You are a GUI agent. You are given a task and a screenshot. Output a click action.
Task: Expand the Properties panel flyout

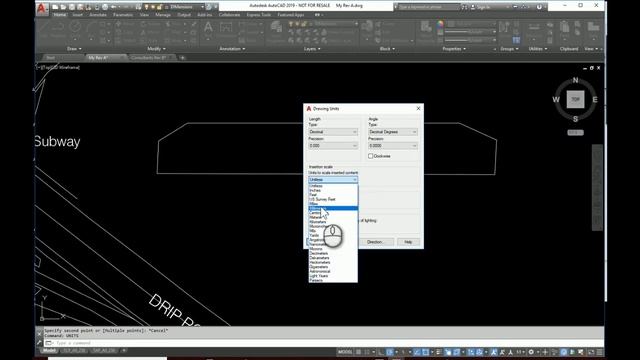point(453,49)
